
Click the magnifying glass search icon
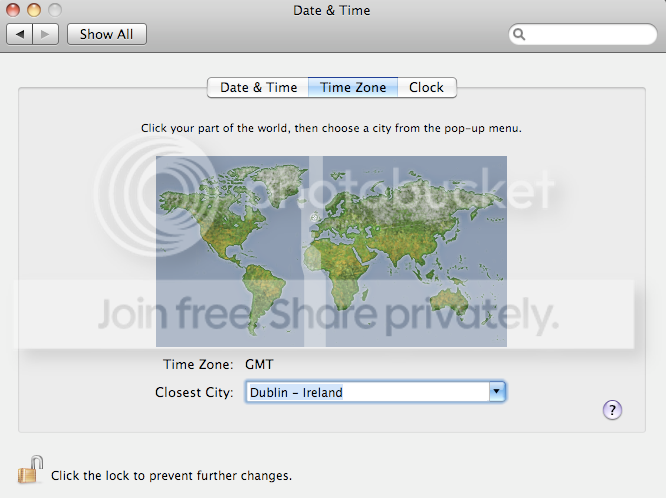tap(519, 34)
